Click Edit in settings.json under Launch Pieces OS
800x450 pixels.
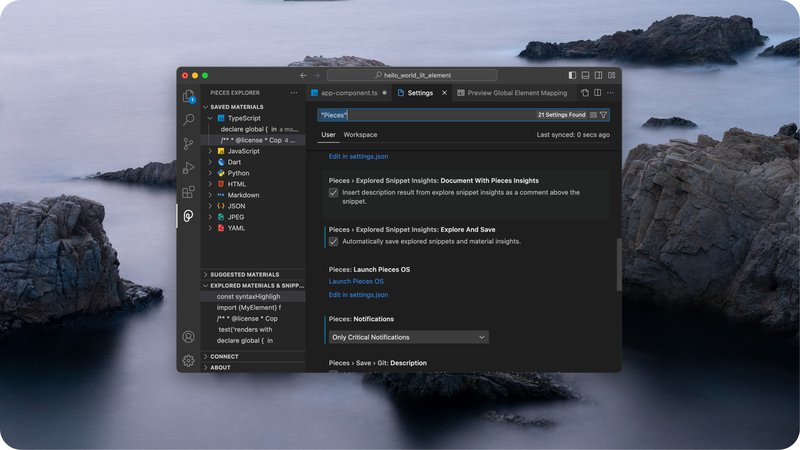coord(358,295)
